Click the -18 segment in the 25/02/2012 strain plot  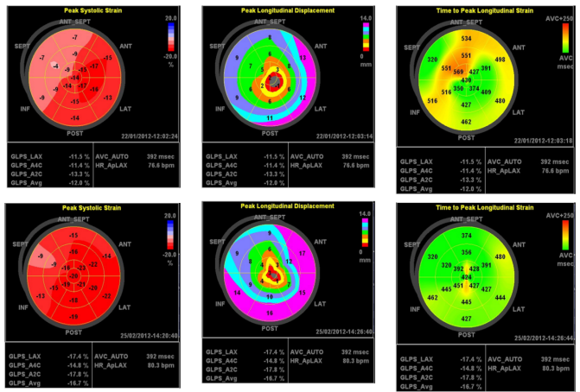(x=74, y=300)
